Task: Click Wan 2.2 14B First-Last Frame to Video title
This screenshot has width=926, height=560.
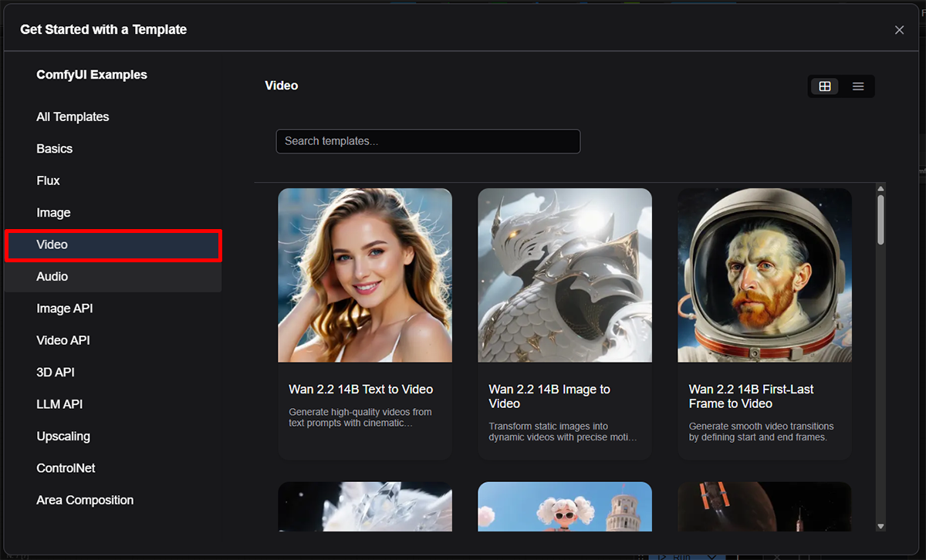Action: tap(751, 396)
